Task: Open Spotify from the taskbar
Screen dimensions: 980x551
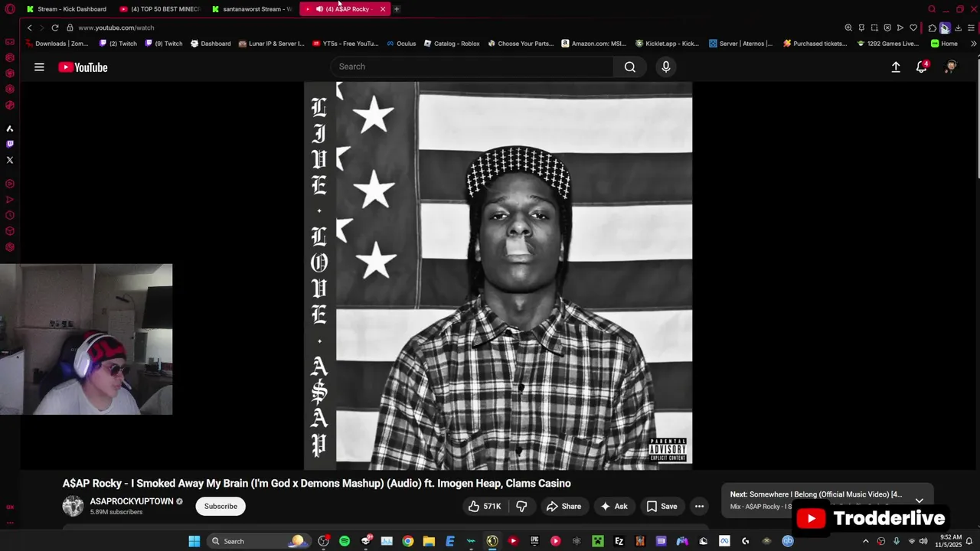Action: (x=345, y=541)
